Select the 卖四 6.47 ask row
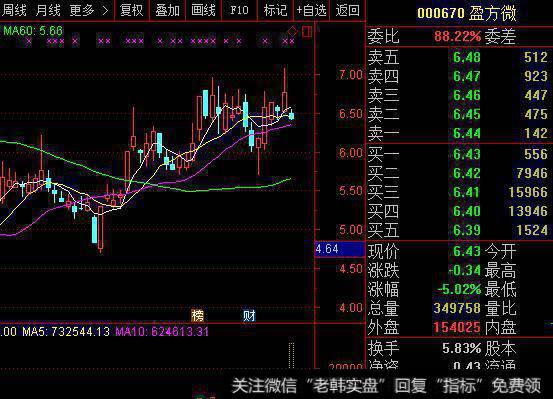Viewport: 553px width, 399px height. coord(458,76)
